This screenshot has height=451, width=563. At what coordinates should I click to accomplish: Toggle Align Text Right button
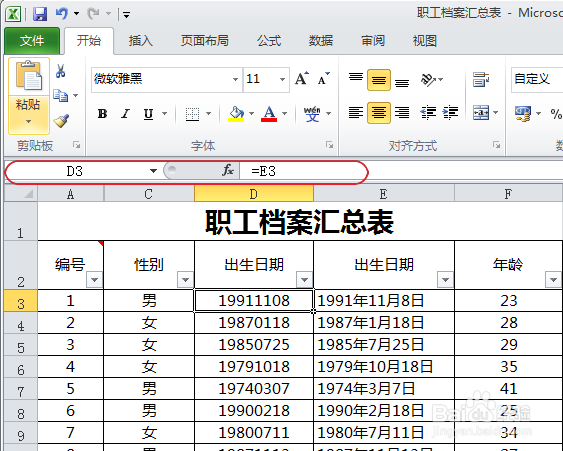coord(402,113)
